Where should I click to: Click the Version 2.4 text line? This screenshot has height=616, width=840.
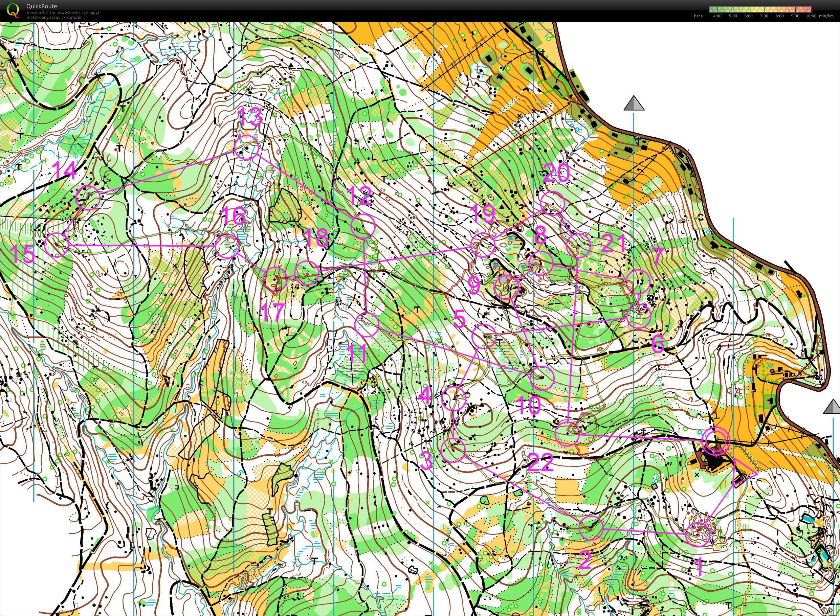coord(63,13)
